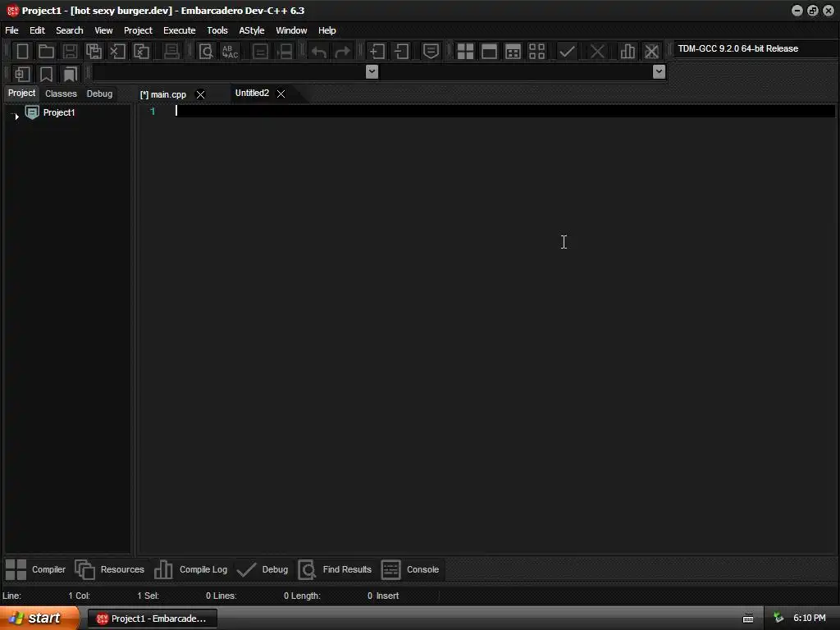This screenshot has width=840, height=630.
Task: Open the Console bottom panel tab
Action: point(410,569)
